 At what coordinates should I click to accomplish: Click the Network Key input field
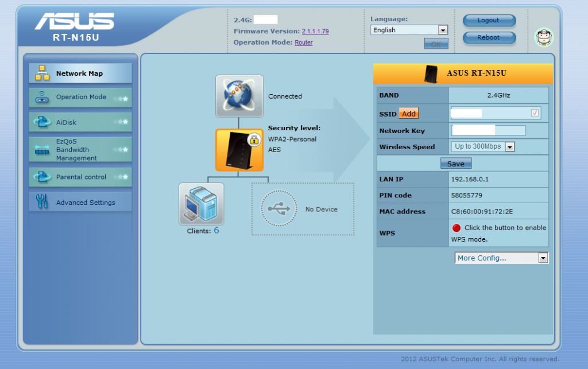click(488, 131)
